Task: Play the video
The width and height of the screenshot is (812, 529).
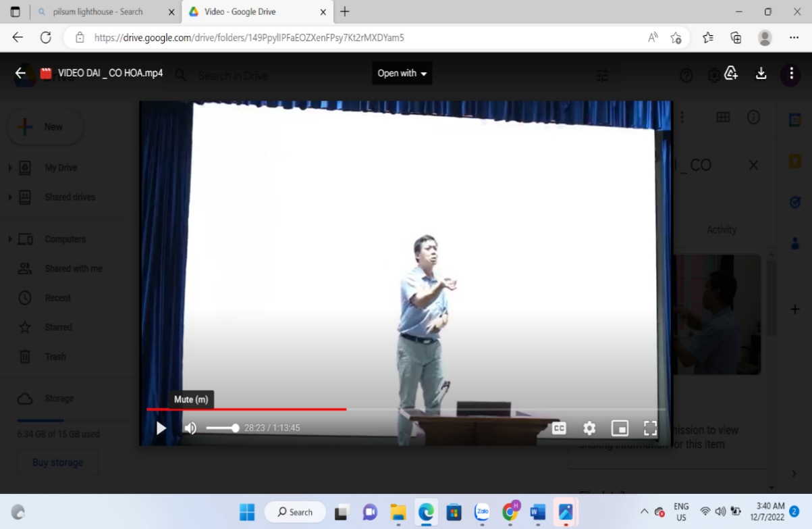Action: click(161, 428)
